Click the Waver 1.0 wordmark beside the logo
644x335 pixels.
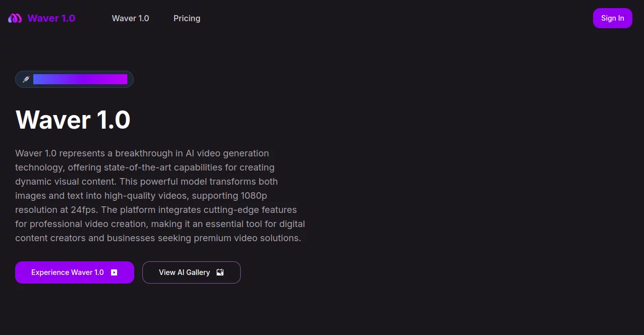click(51, 18)
